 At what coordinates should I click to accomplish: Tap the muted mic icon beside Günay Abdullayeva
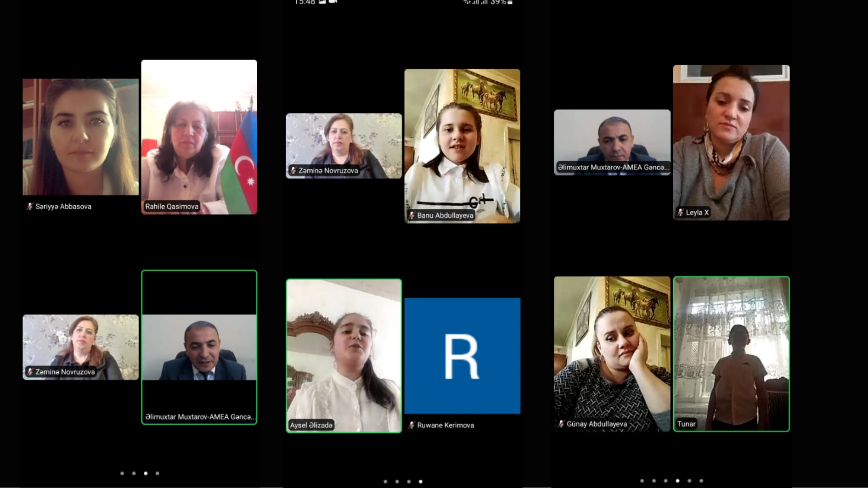pos(561,424)
